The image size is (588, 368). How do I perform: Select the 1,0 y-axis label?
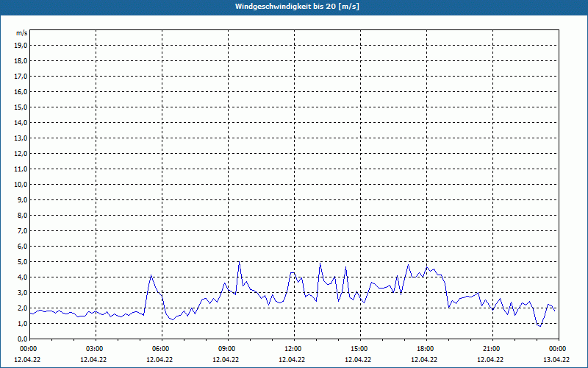22,323
